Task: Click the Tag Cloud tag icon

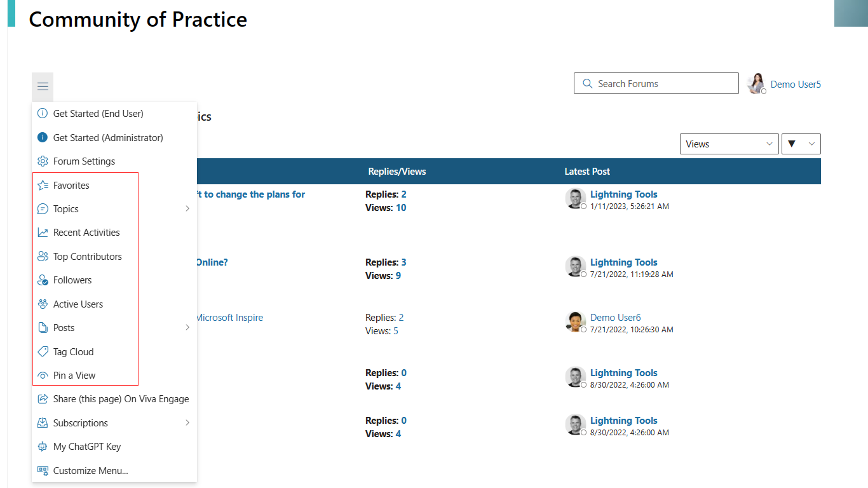Action: click(x=43, y=352)
